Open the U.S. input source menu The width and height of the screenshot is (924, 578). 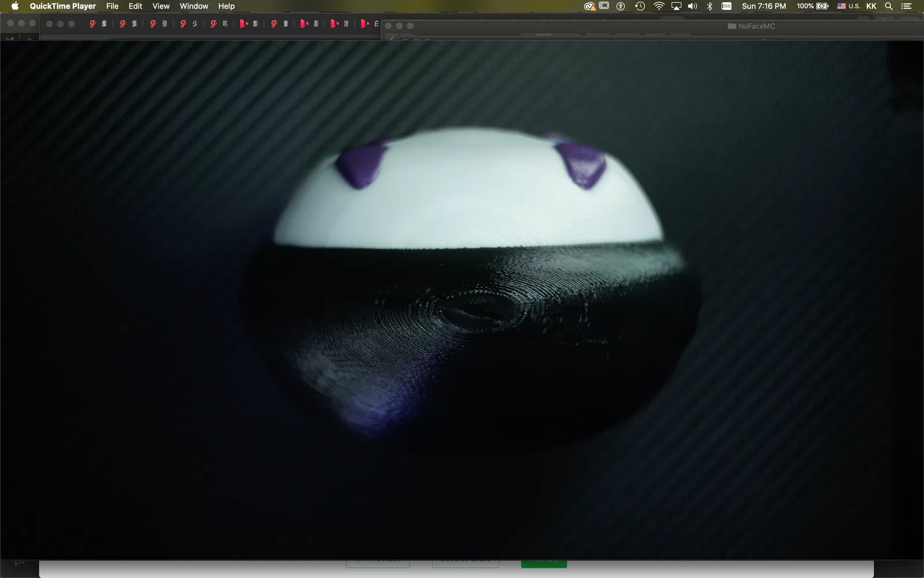[848, 6]
